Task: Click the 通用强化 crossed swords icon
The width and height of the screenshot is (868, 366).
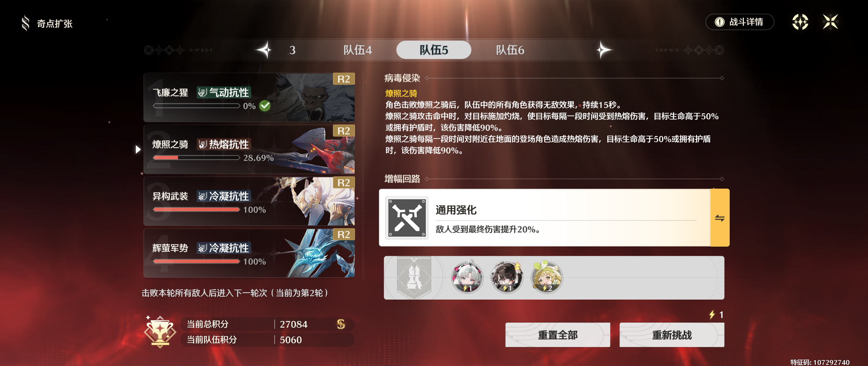Action: pos(407,218)
